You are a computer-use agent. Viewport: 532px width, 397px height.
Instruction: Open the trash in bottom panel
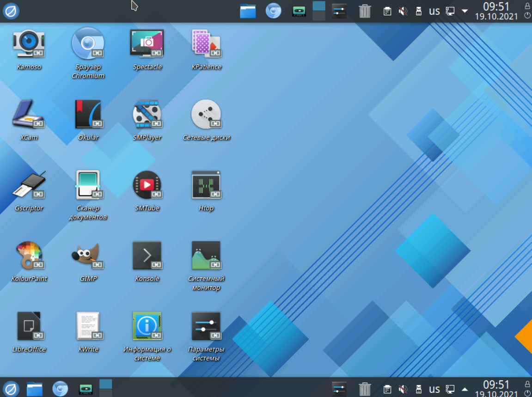click(364, 389)
